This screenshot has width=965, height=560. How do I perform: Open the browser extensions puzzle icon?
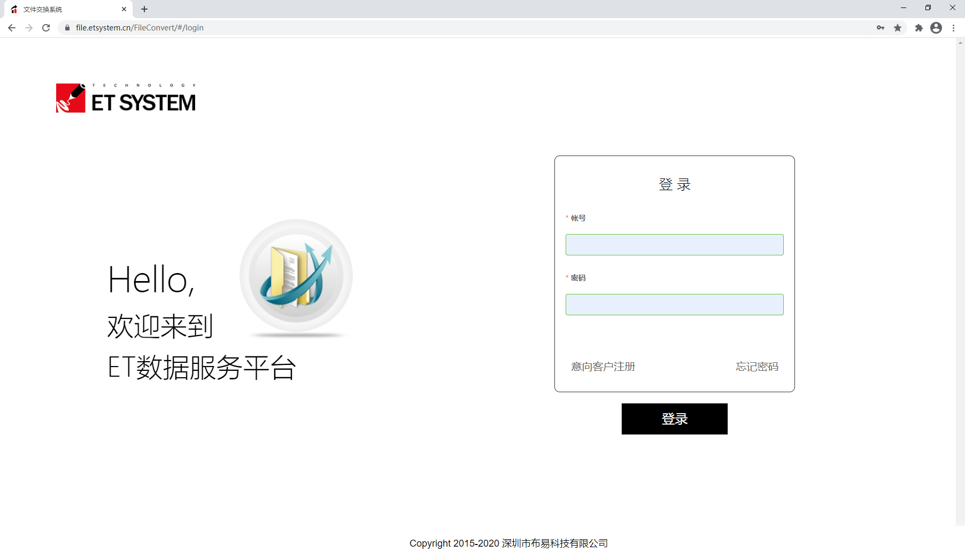(918, 28)
